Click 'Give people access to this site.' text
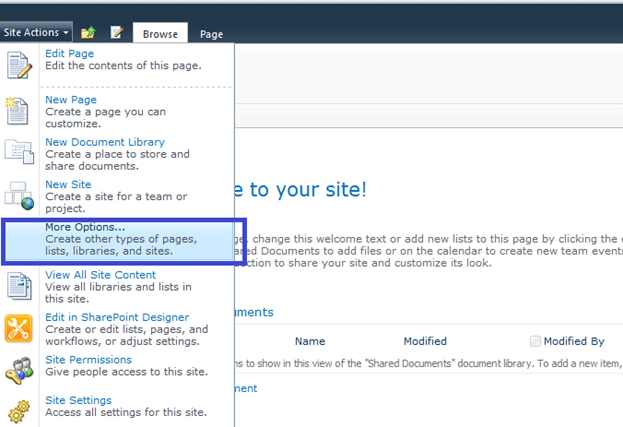The width and height of the screenshot is (623, 427). point(126,372)
